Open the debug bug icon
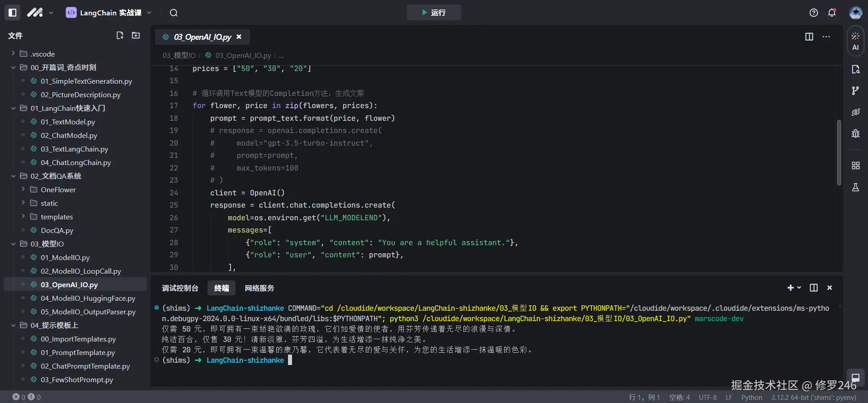 click(x=855, y=133)
